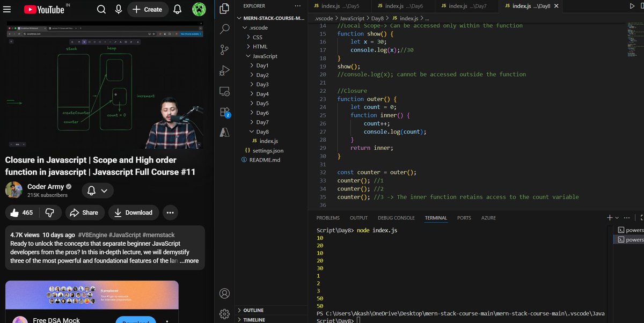644x323 pixels.
Task: Expand the TIMELINE section
Action: [x=272, y=319]
